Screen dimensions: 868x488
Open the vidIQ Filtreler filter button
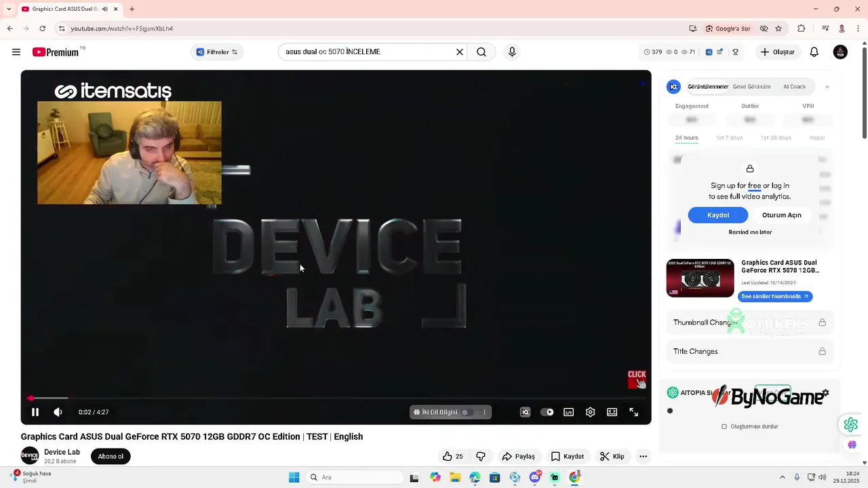(217, 52)
